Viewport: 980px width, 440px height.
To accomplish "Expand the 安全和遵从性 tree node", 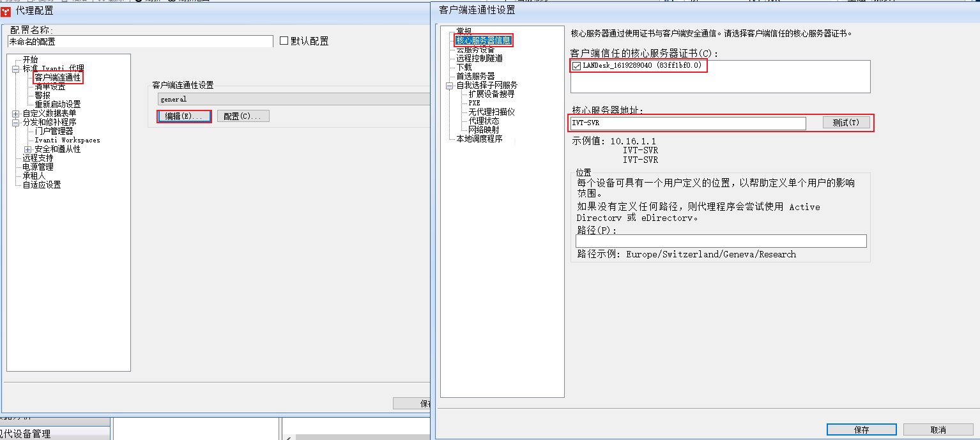I will click(27, 149).
